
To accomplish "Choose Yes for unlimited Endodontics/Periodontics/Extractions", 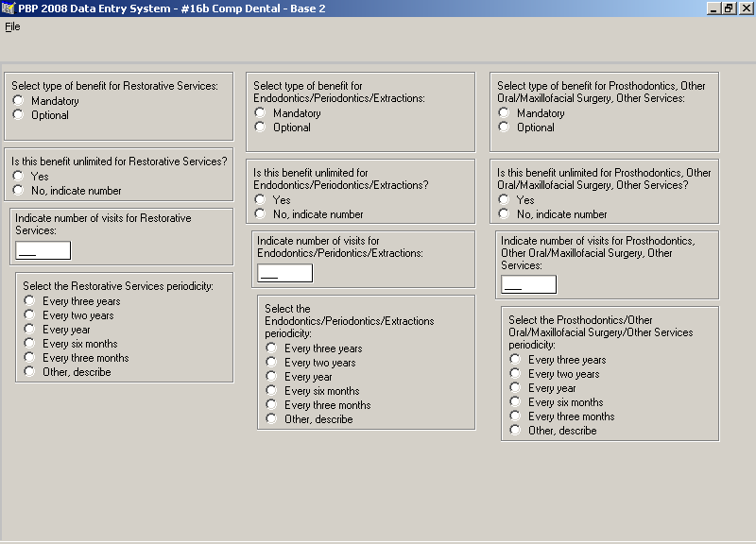I will pyautogui.click(x=260, y=200).
